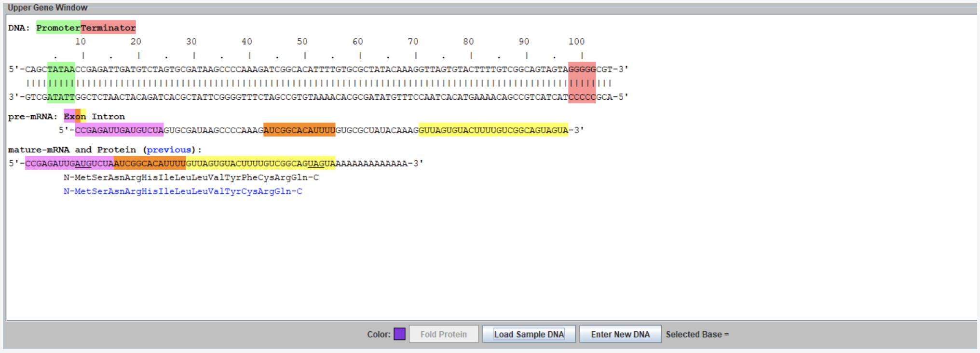The image size is (980, 353).
Task: Click the green Promoter legend label
Action: [x=58, y=28]
